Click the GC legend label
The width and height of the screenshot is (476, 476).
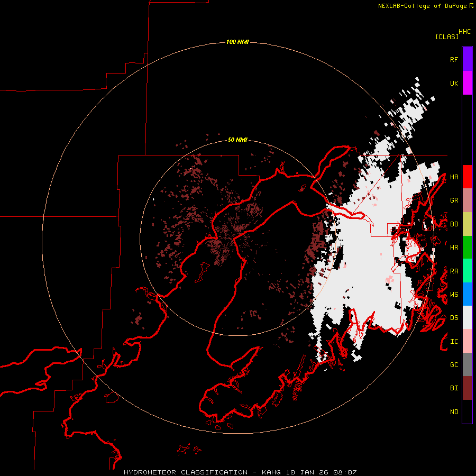454,365
